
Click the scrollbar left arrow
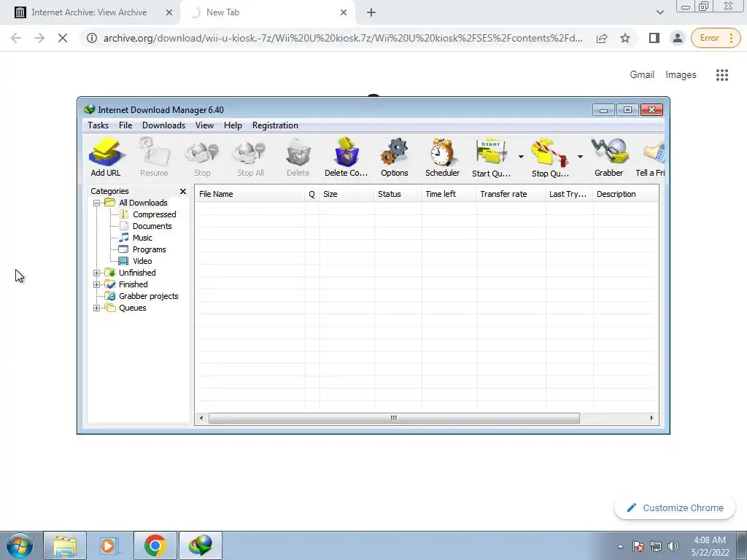tap(201, 418)
